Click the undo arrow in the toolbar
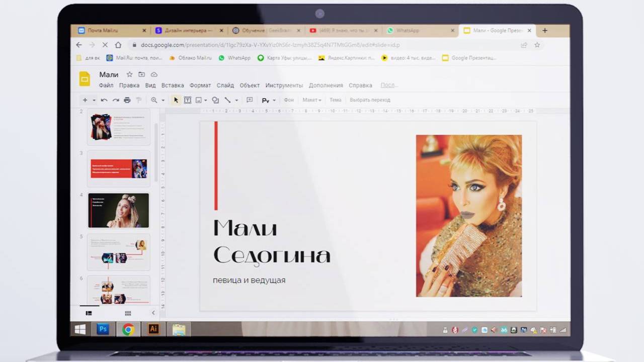The image size is (644, 362). click(x=104, y=100)
